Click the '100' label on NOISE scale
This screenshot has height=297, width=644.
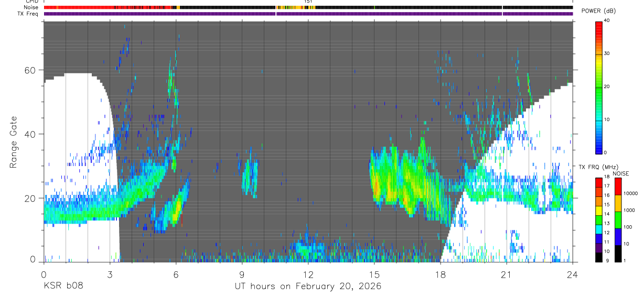coord(628,227)
